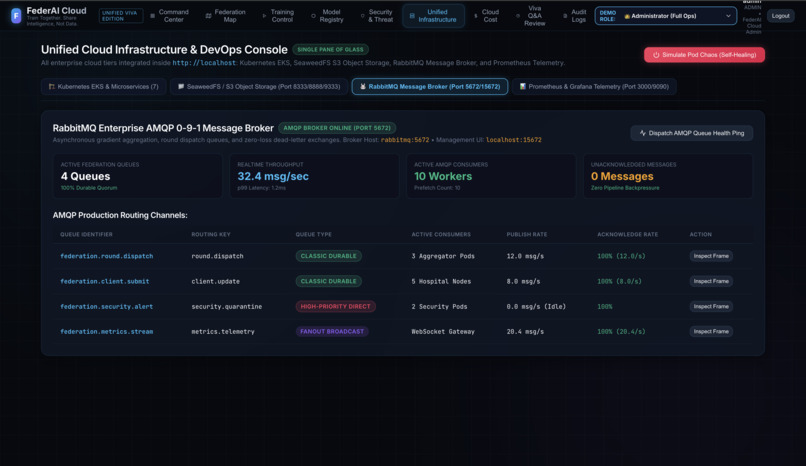Click the SeaweedFS tab storage icon

(x=181, y=87)
